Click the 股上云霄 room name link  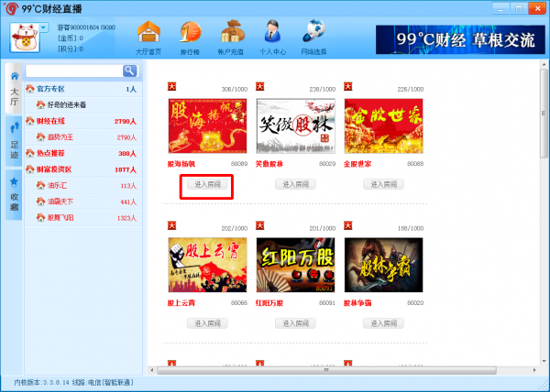point(181,303)
